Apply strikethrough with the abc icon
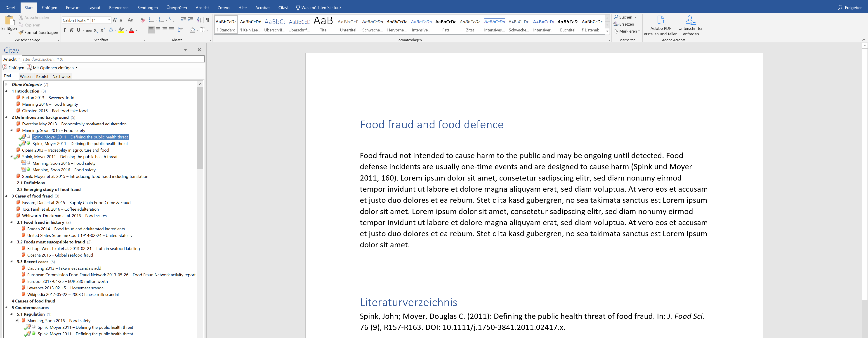The width and height of the screenshot is (868, 338). pos(89,30)
